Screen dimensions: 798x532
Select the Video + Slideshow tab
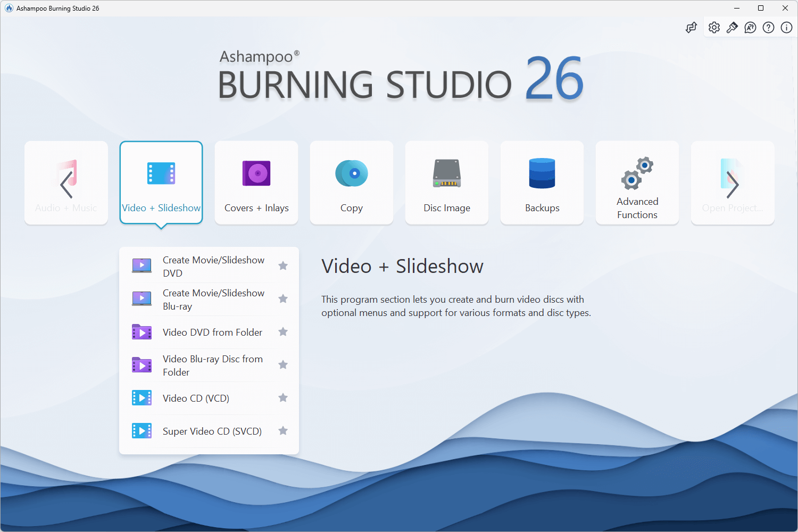[x=161, y=182]
